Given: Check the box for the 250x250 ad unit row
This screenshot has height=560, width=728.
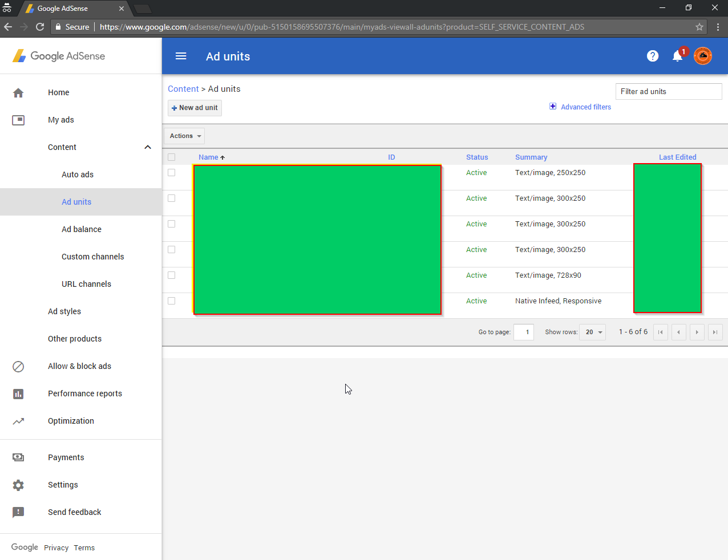Looking at the screenshot, I should point(172,173).
